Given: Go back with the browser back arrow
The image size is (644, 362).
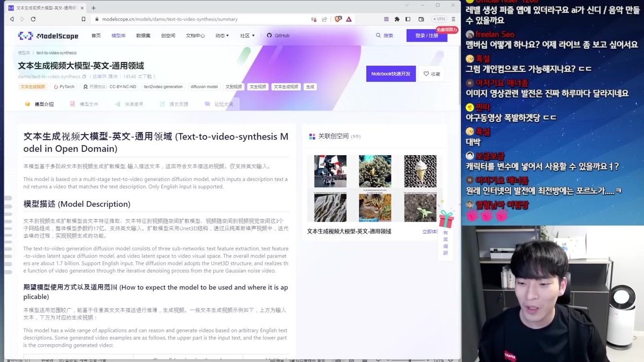Looking at the screenshot, I should tap(12, 19).
